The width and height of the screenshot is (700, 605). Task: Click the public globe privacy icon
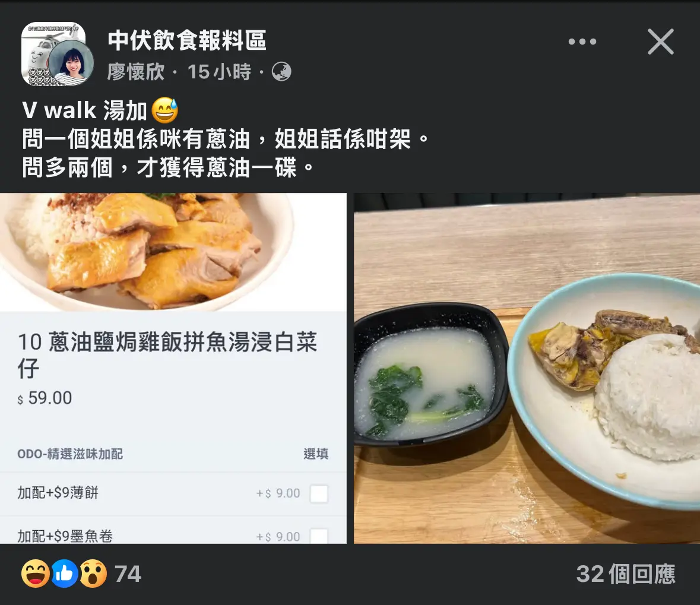pyautogui.click(x=281, y=71)
